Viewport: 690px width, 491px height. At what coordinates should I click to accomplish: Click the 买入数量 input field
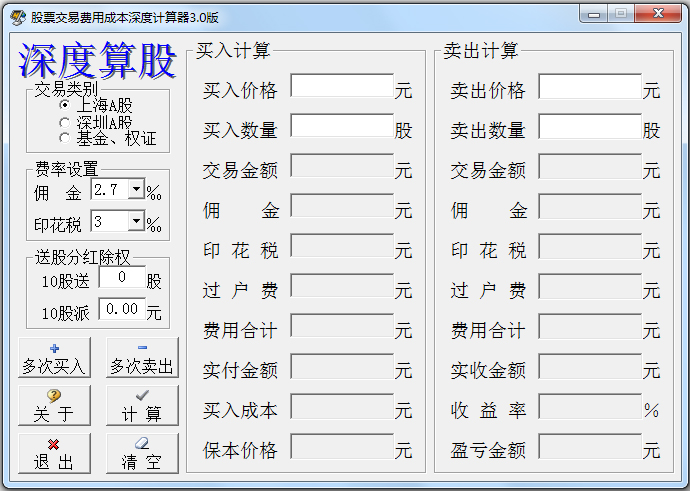[x=342, y=127]
